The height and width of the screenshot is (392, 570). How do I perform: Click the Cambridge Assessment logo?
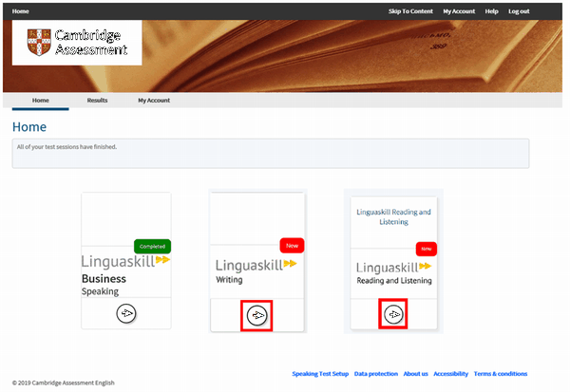(x=77, y=43)
